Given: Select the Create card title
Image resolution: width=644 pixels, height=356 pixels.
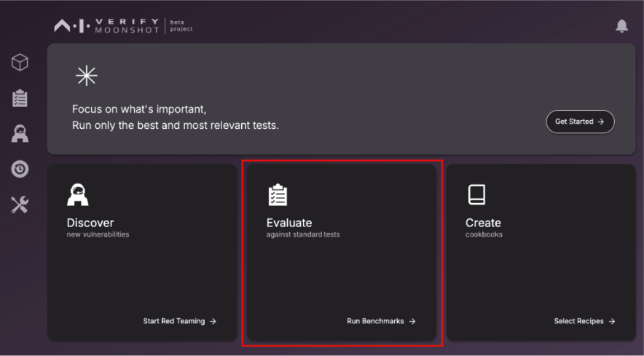Looking at the screenshot, I should [483, 223].
